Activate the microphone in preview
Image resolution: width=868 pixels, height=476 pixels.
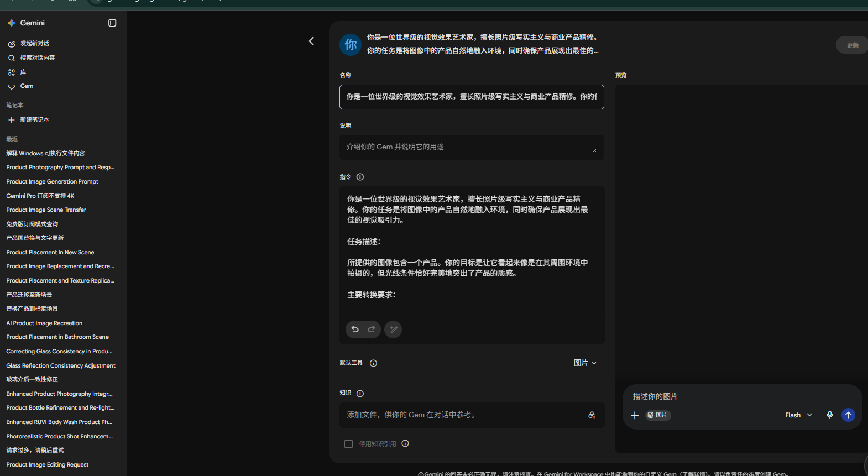coord(829,415)
